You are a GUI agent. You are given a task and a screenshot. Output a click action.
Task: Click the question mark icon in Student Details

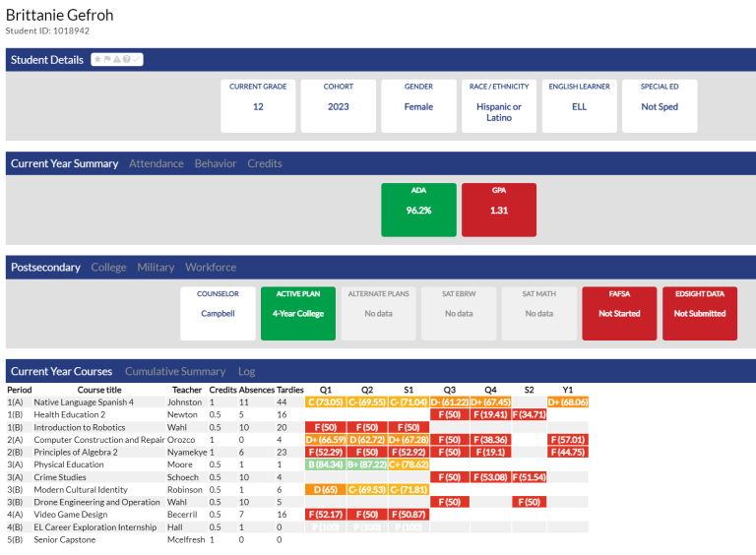(x=126, y=59)
